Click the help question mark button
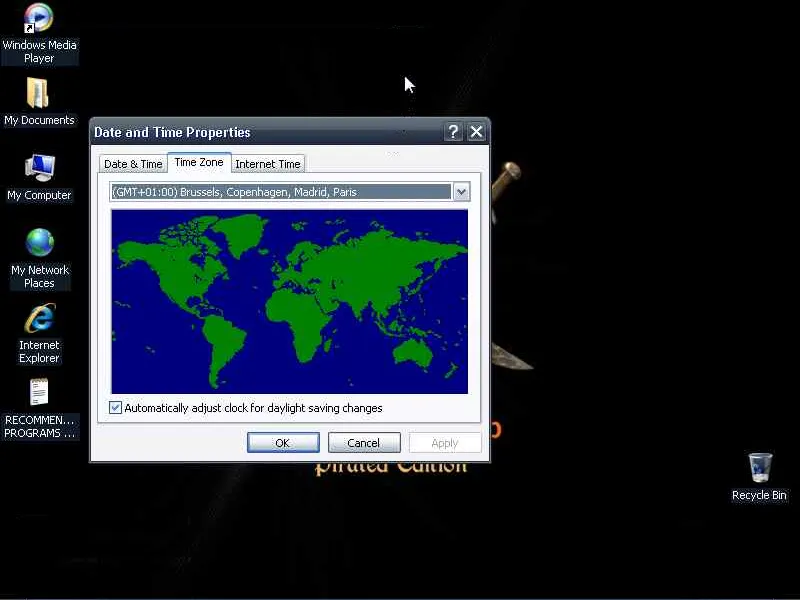 click(453, 132)
